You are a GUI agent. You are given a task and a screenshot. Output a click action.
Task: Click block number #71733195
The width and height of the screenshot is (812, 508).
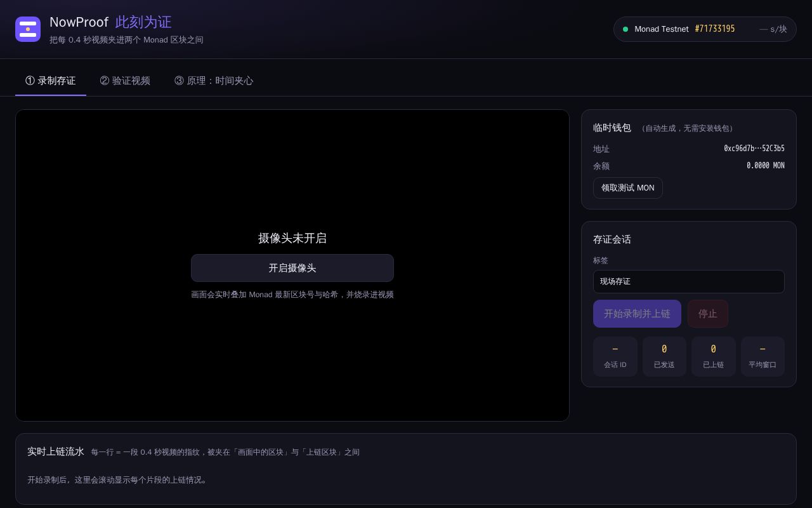click(x=715, y=29)
